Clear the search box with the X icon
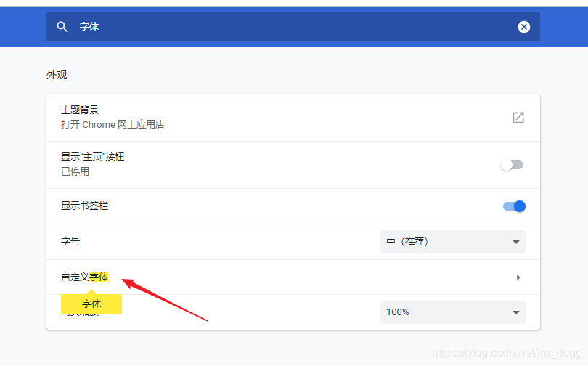The image size is (588, 366). (524, 27)
